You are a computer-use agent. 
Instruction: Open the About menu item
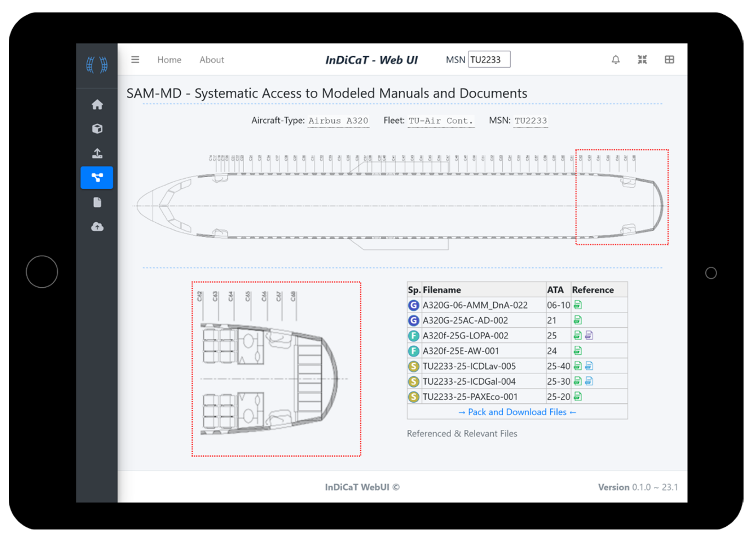[211, 60]
